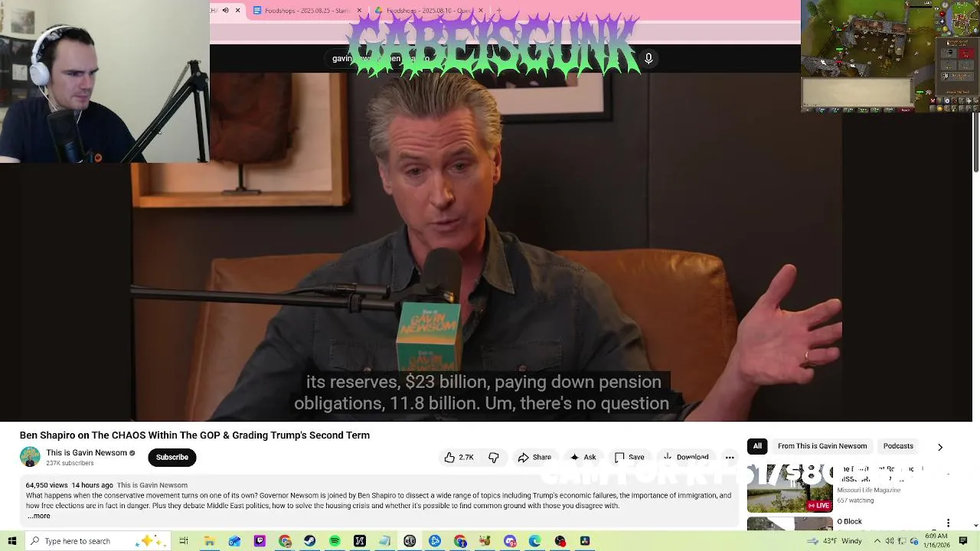This screenshot has height=551, width=980.
Task: Click the Windows taskbar search box
Action: (96, 541)
